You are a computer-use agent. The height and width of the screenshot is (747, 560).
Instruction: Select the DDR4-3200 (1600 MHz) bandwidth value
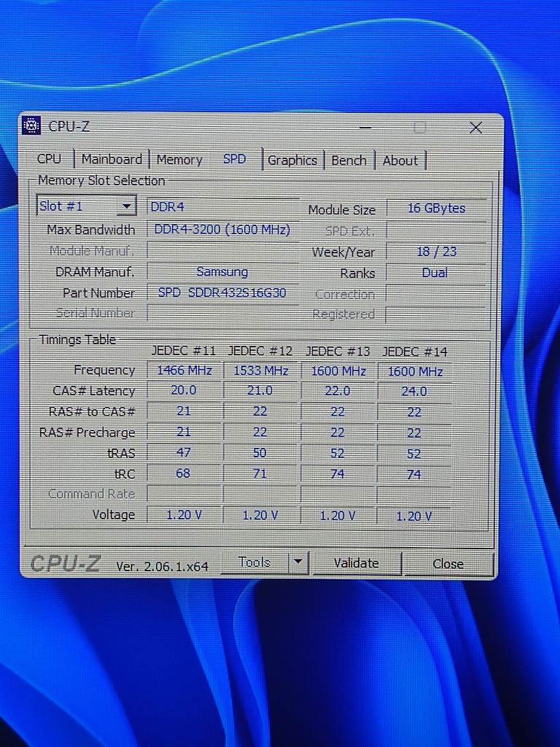(x=222, y=230)
